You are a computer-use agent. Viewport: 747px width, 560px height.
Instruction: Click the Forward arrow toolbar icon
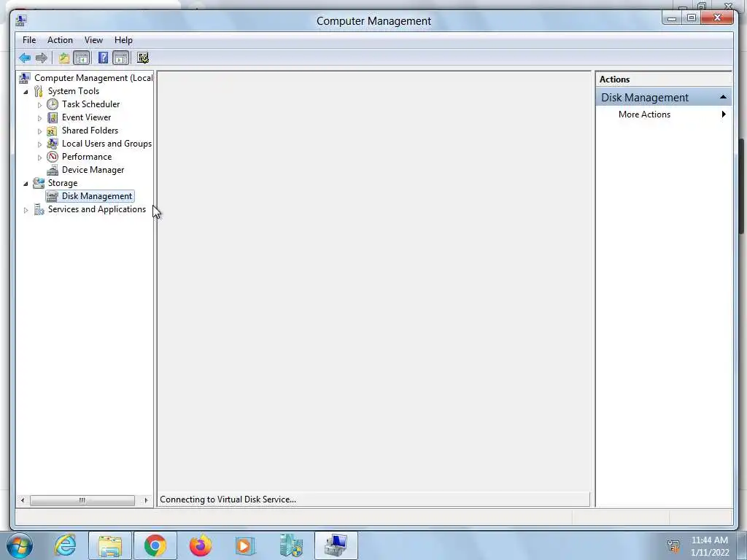pyautogui.click(x=42, y=58)
